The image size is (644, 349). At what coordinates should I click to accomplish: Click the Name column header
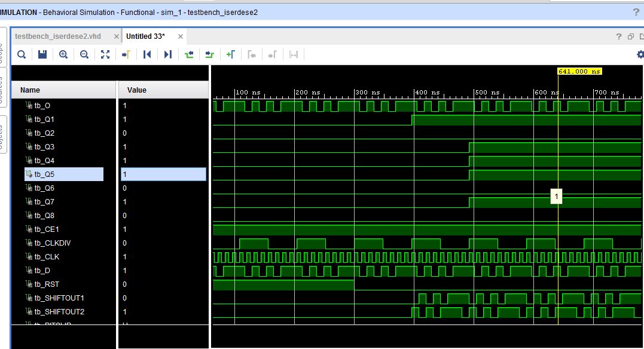[x=63, y=90]
